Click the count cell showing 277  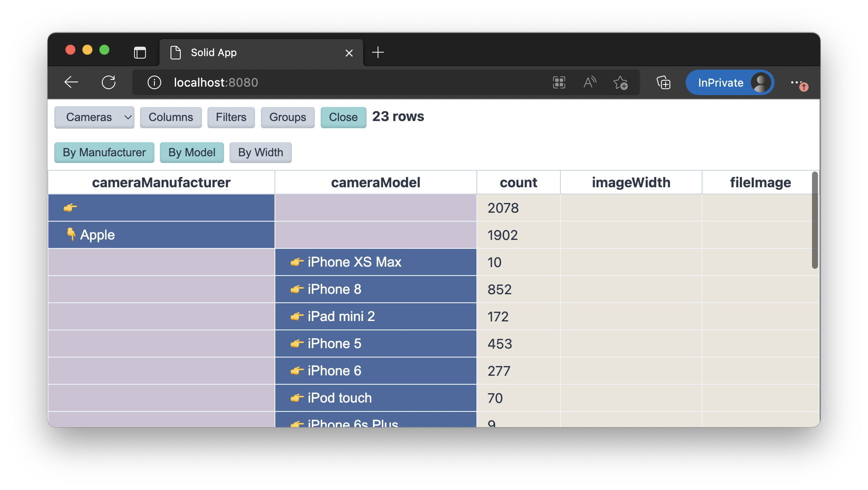(x=518, y=371)
